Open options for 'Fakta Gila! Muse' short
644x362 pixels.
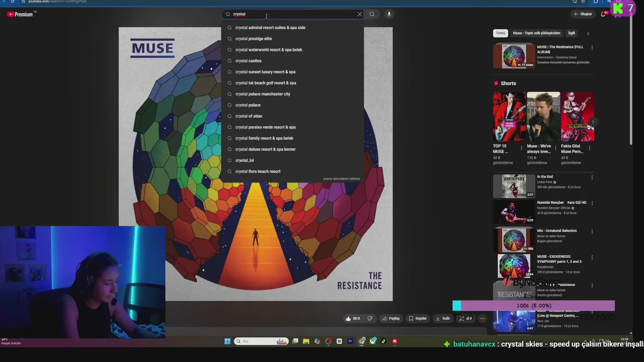pyautogui.click(x=590, y=148)
